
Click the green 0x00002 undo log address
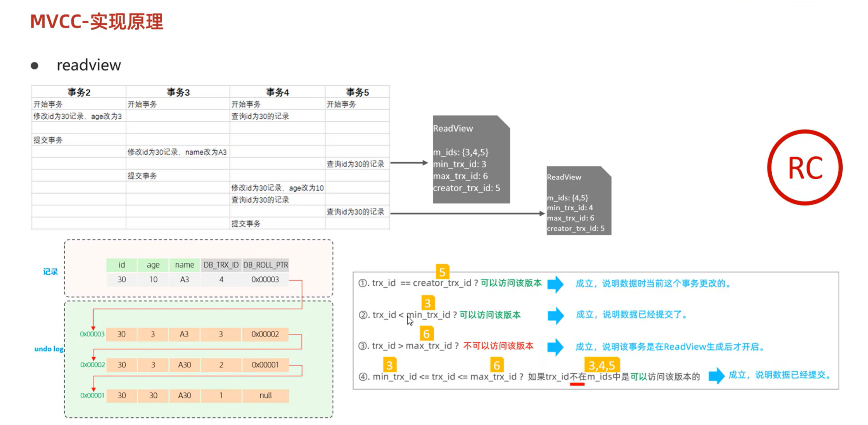[92, 364]
